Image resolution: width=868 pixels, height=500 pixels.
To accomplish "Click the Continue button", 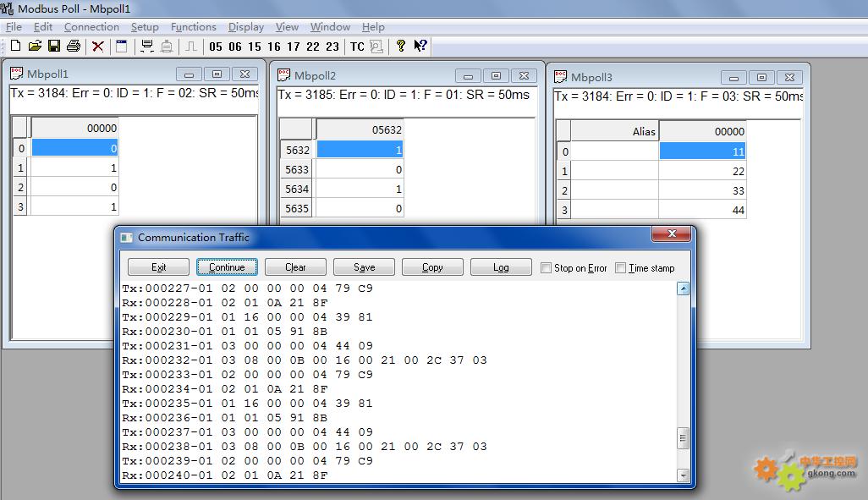I will [227, 266].
